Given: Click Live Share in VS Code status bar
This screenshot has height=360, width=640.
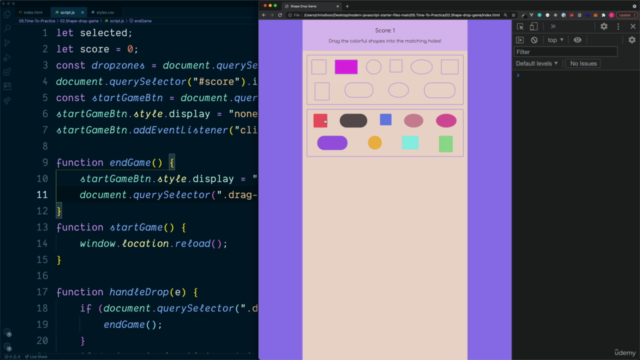Looking at the screenshot, I should click(36, 357).
